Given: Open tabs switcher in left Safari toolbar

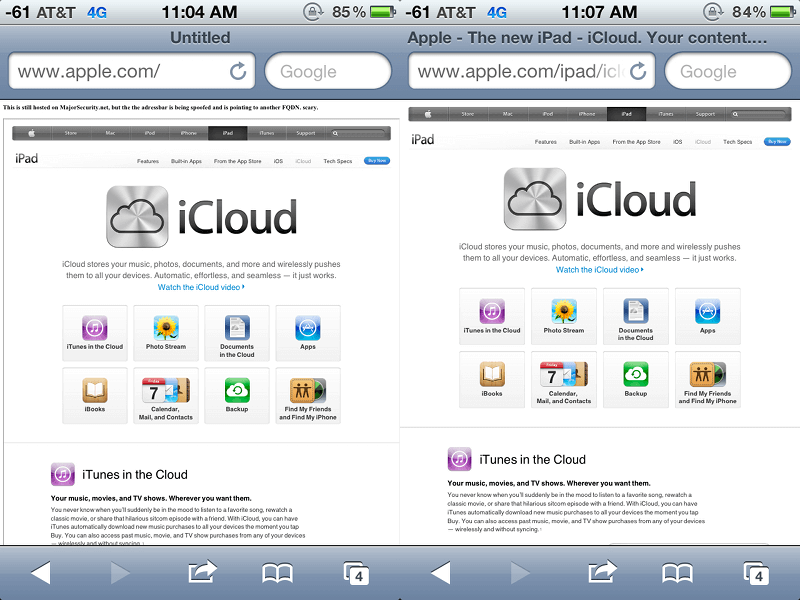Looking at the screenshot, I should pyautogui.click(x=356, y=573).
